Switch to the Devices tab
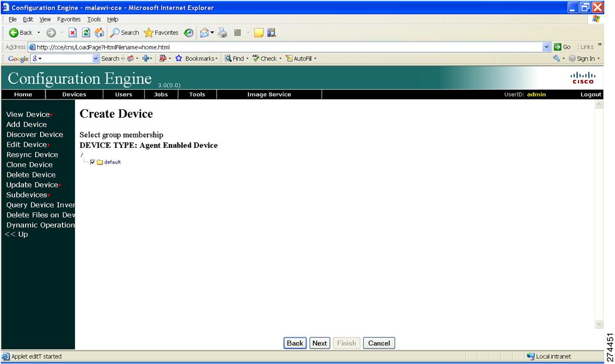The height and width of the screenshot is (364, 615). pos(74,94)
